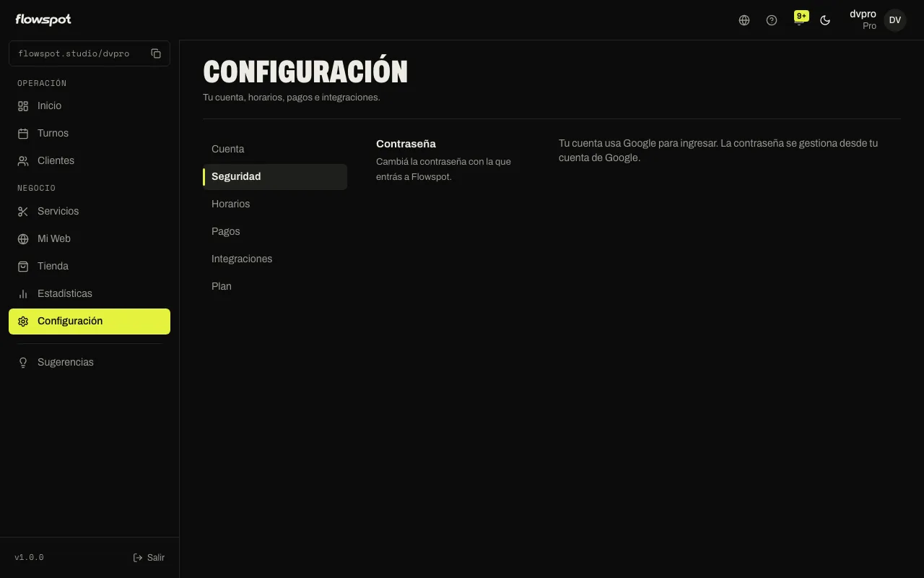Viewport: 924px width, 578px height.
Task: Open Turnos in sidebar
Action: (x=90, y=134)
